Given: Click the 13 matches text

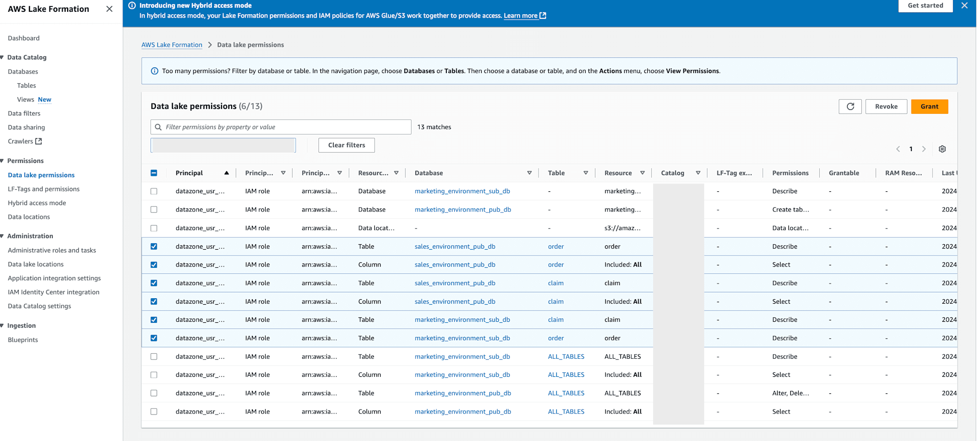Looking at the screenshot, I should pyautogui.click(x=434, y=127).
